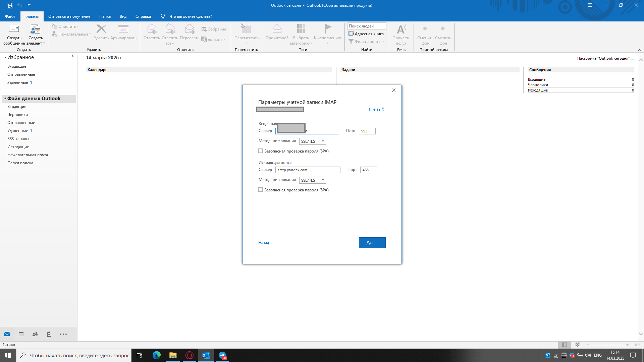Image resolution: width=644 pixels, height=362 pixels.
Task: Click the incoming port 993 field
Action: point(367,131)
